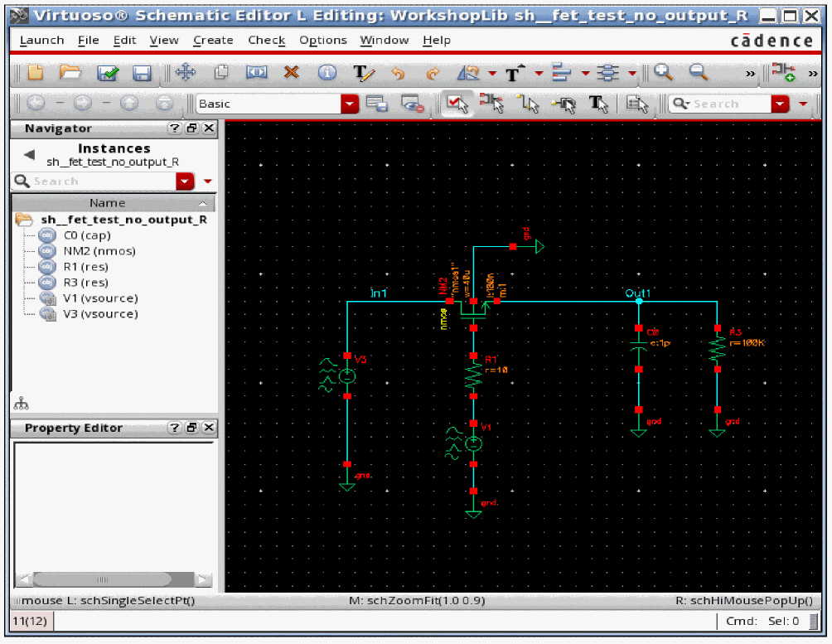Open the Basic workspace dropdown
The image size is (832, 644).
351,104
